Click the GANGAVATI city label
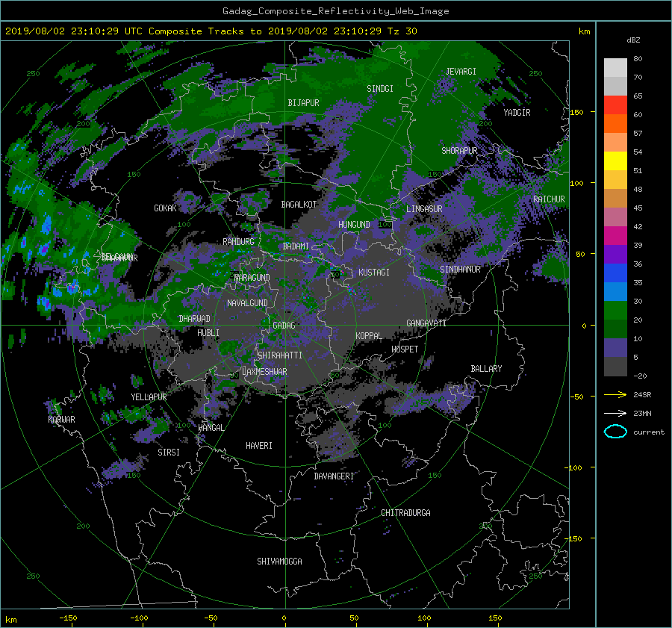Screen dimensions: 672x628 pos(426,323)
